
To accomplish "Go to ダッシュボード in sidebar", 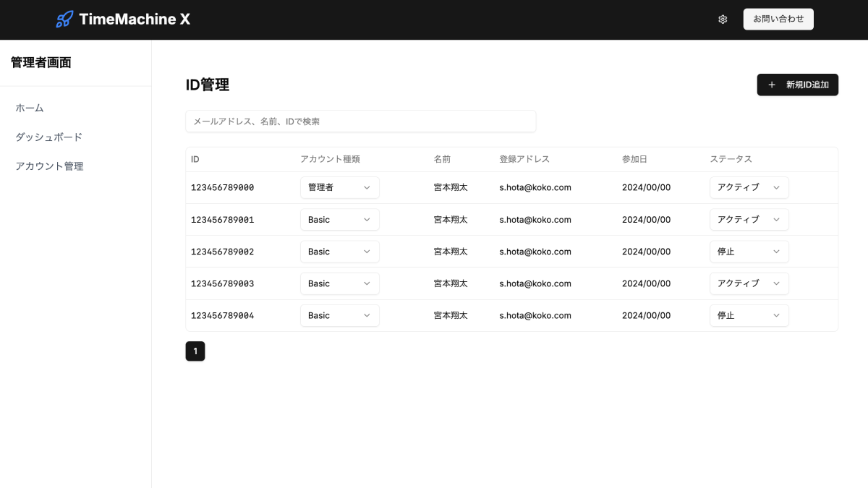I will pos(49,137).
